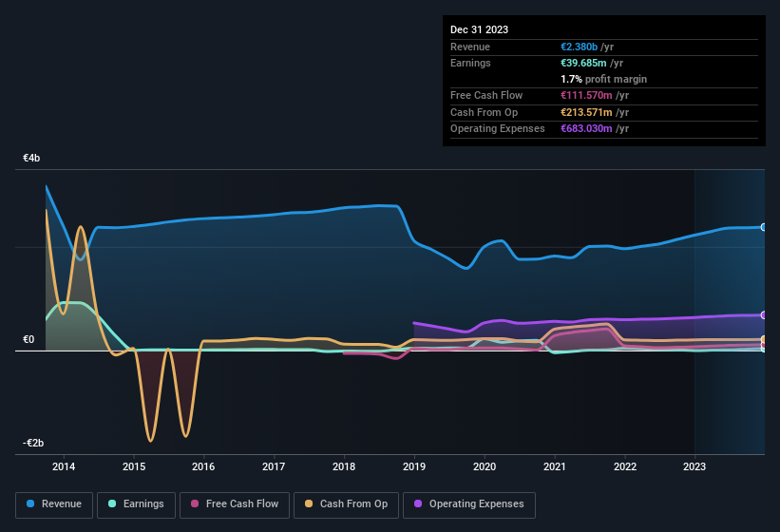
Task: Toggle the Operating Expenses legend button
Action: tap(469, 504)
